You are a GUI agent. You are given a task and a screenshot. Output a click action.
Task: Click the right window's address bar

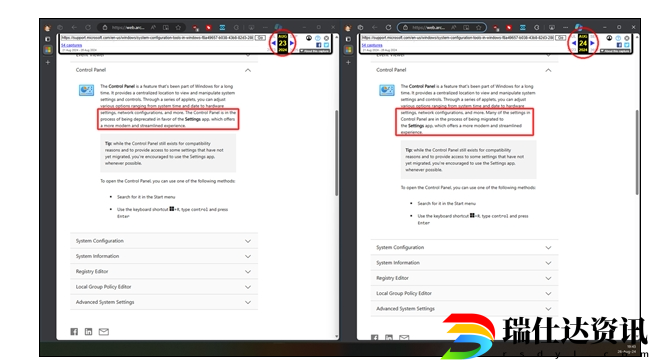[442, 27]
